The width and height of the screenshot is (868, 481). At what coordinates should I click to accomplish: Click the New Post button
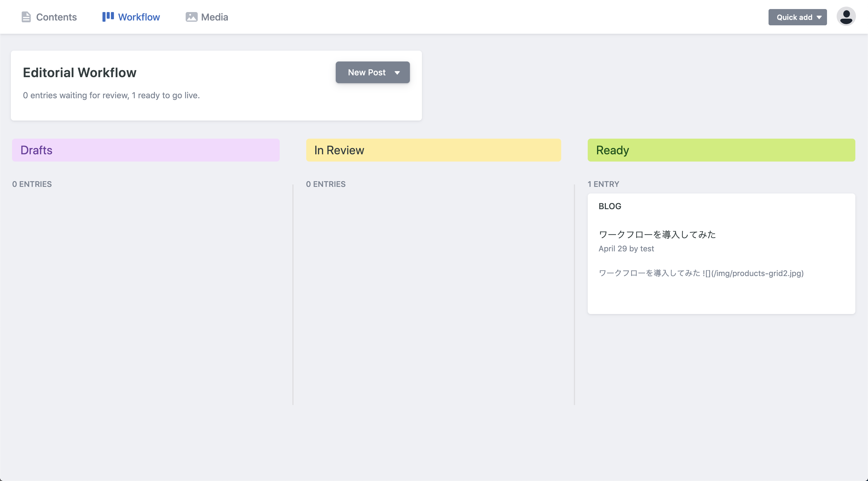(366, 72)
